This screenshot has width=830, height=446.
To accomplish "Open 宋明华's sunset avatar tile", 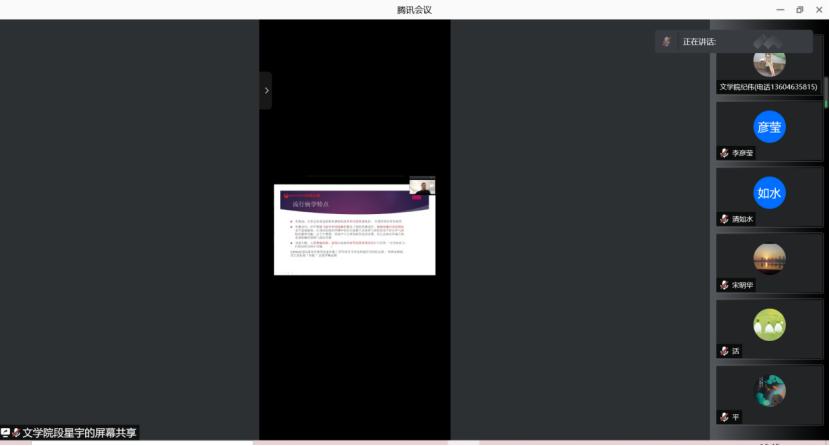I will tap(769, 259).
